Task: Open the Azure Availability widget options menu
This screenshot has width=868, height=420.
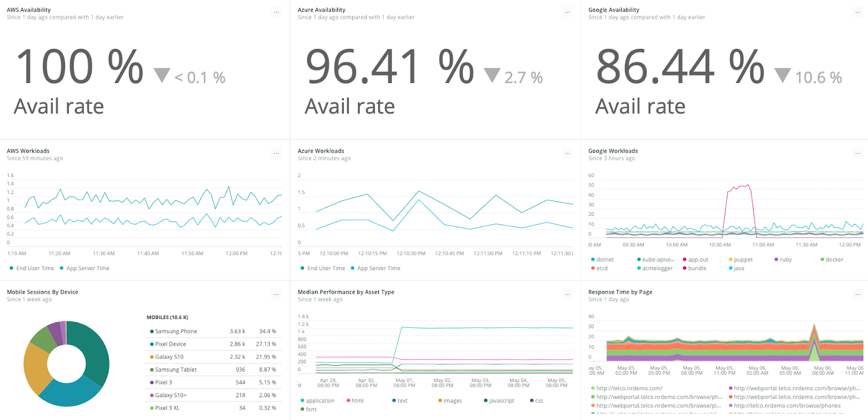Action: pos(567,12)
